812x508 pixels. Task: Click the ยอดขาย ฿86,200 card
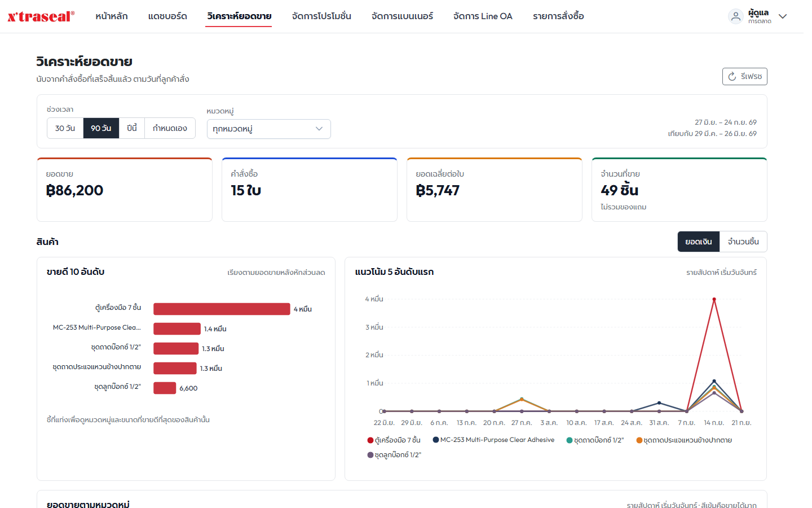coord(125,190)
